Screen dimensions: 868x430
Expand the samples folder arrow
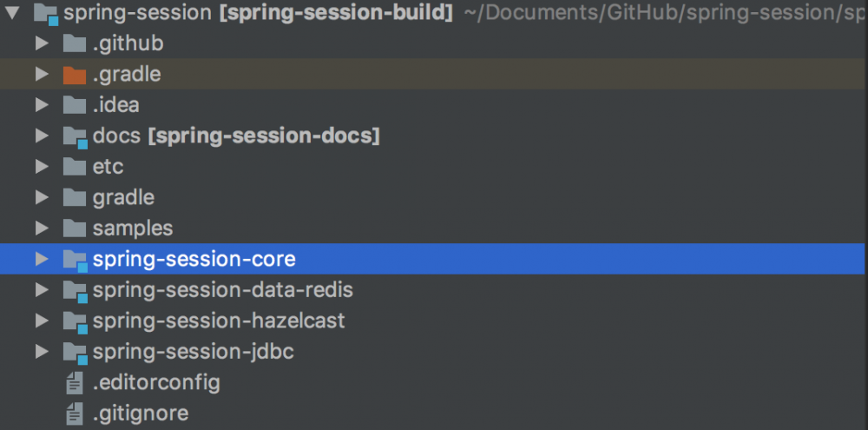tap(42, 228)
